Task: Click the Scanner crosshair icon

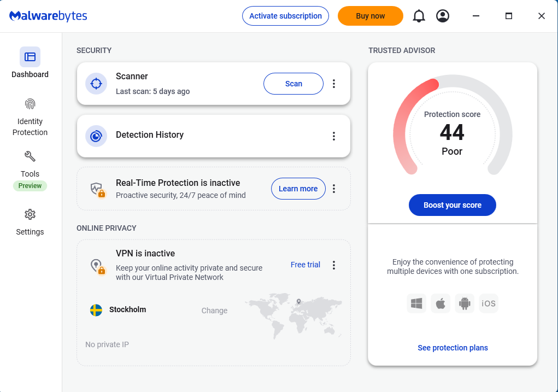Action: point(96,84)
